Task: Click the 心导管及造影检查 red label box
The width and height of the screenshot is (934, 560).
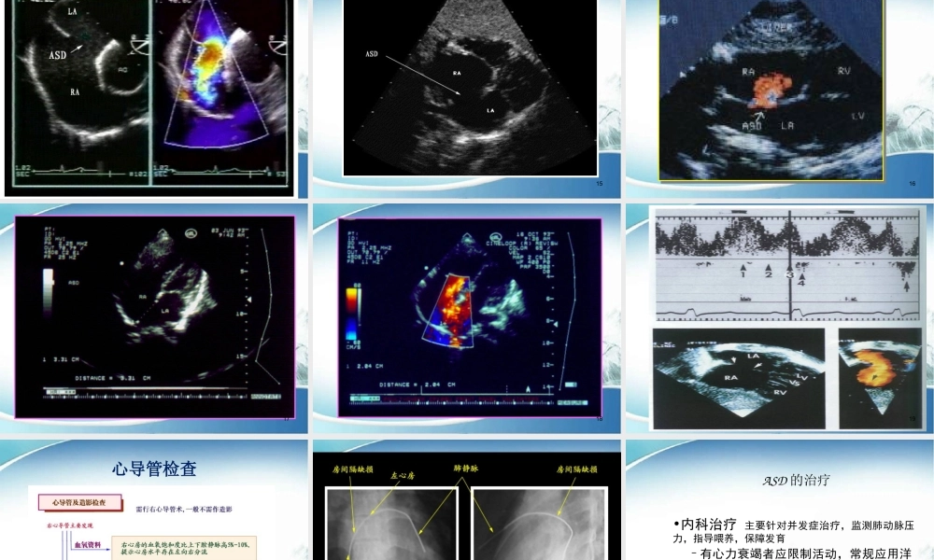Action: tap(78, 503)
